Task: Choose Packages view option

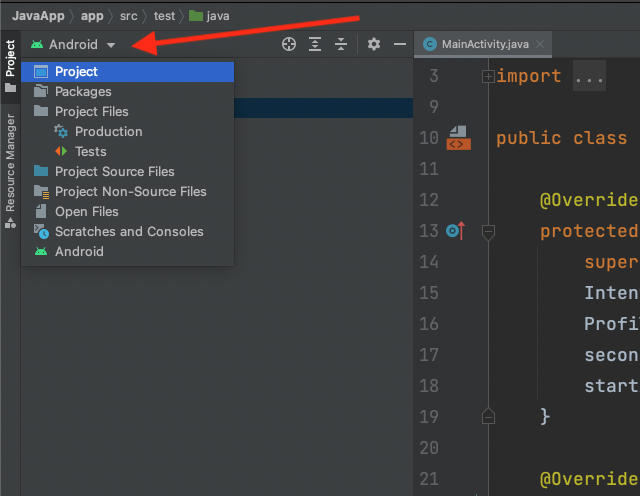Action: [127, 92]
